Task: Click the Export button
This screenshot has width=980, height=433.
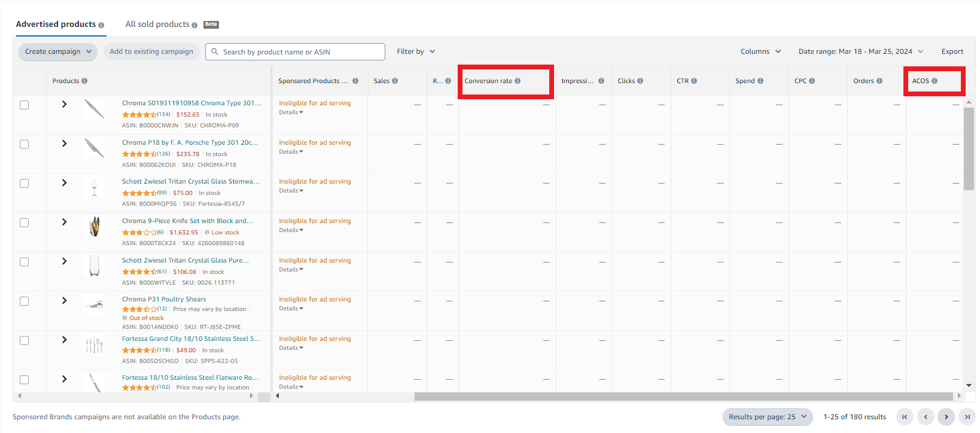Action: [x=952, y=51]
